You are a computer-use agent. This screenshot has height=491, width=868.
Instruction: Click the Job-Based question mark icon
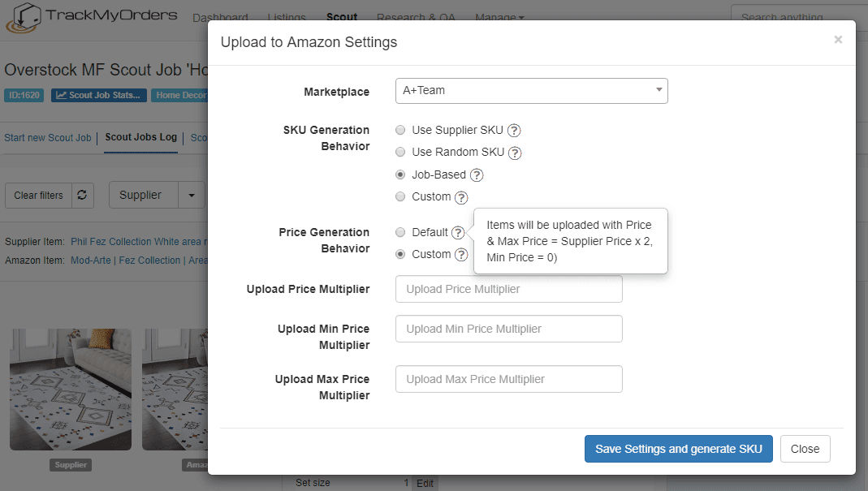pyautogui.click(x=477, y=174)
